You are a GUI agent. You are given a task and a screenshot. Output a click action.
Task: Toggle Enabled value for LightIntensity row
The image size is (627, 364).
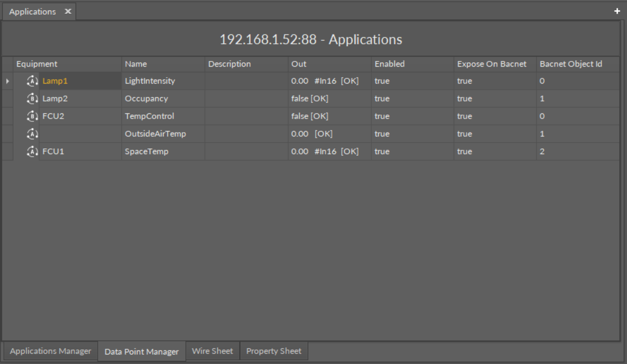(382, 81)
